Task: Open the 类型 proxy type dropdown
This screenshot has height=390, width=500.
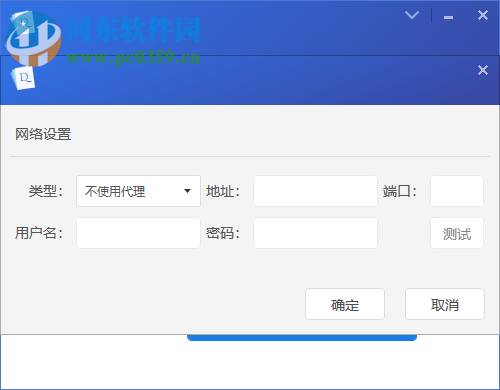Action: click(138, 191)
